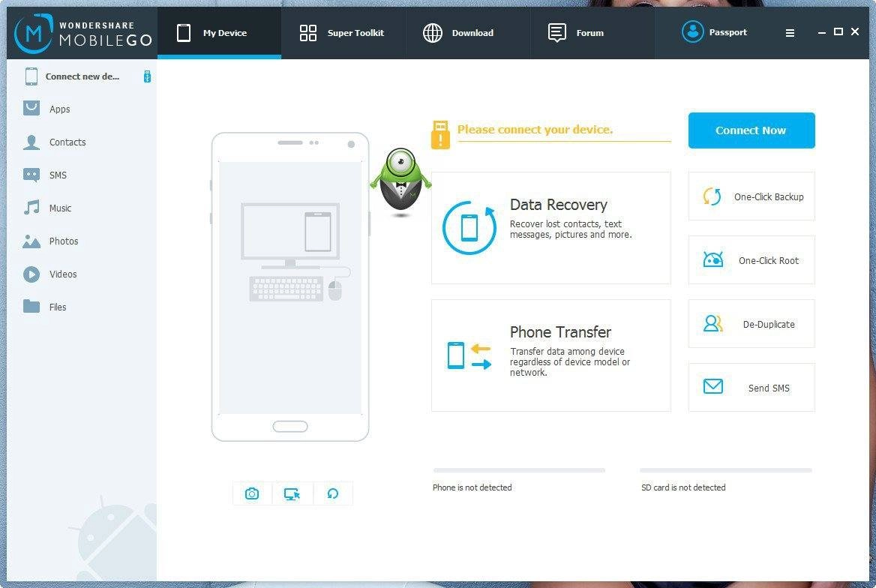Open Send SMS tool
This screenshot has height=588, width=876.
coord(751,387)
